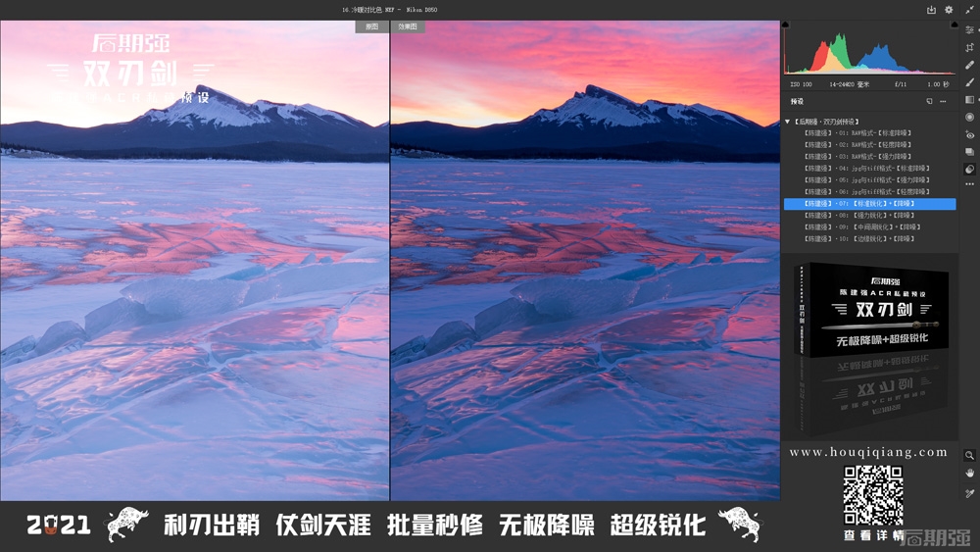Screen dimensions: 980x552
Task: Click the 预设 panel title
Action: [797, 101]
